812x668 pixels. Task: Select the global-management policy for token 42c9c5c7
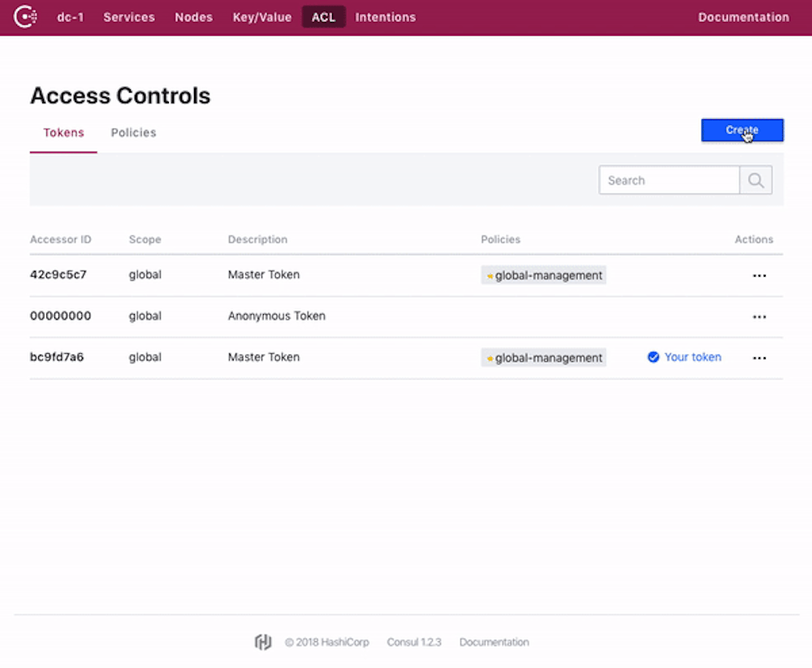[x=543, y=275]
